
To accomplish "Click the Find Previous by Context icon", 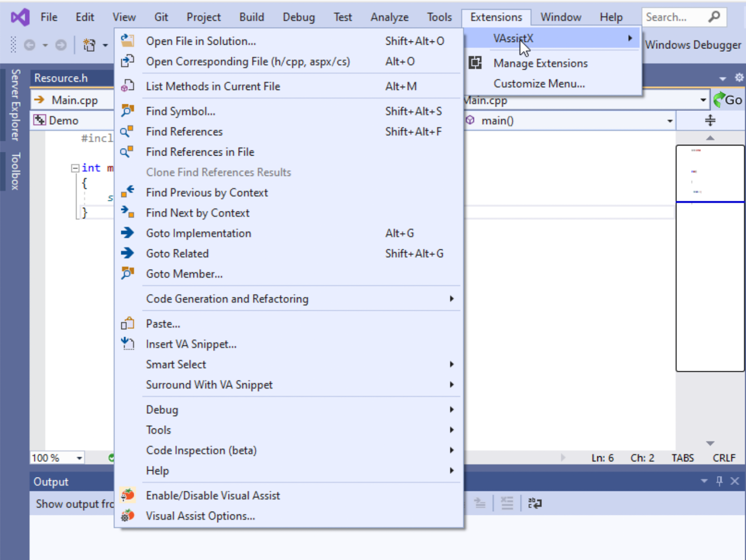I will pos(127,192).
